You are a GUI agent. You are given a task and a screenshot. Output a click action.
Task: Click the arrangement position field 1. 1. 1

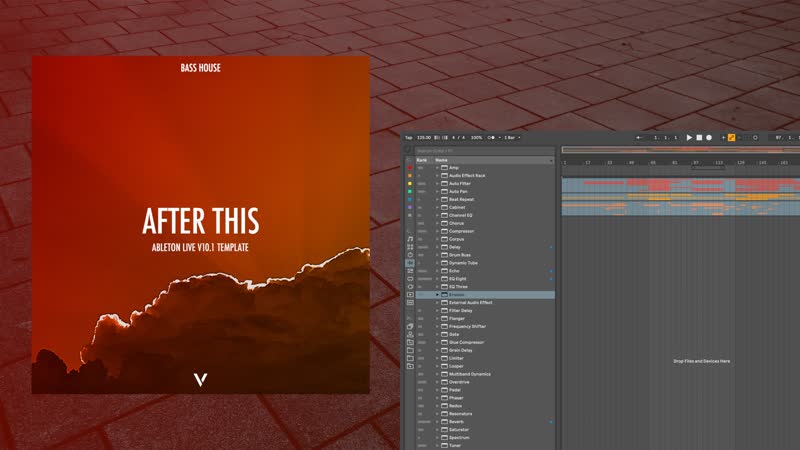[x=666, y=137]
